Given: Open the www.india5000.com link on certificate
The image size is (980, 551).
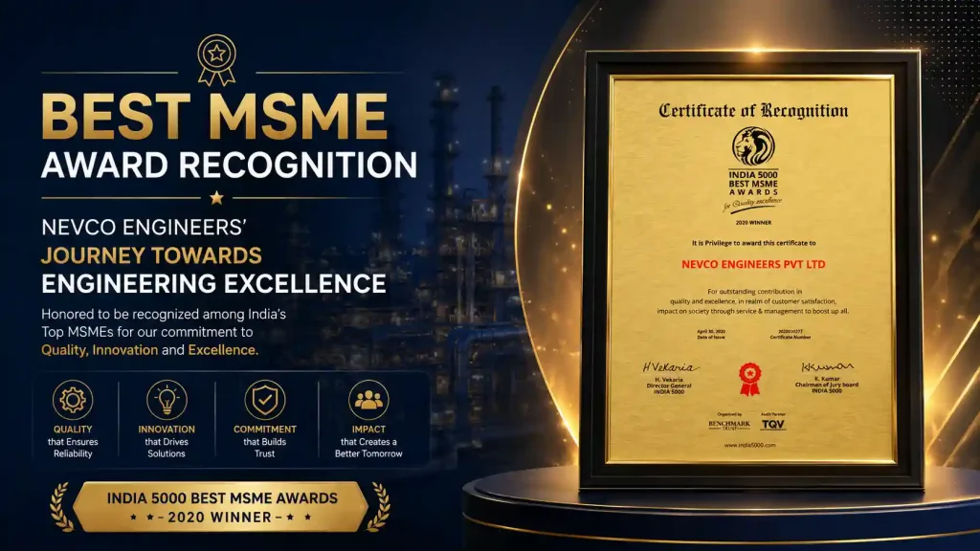Looking at the screenshot, I should tap(750, 446).
